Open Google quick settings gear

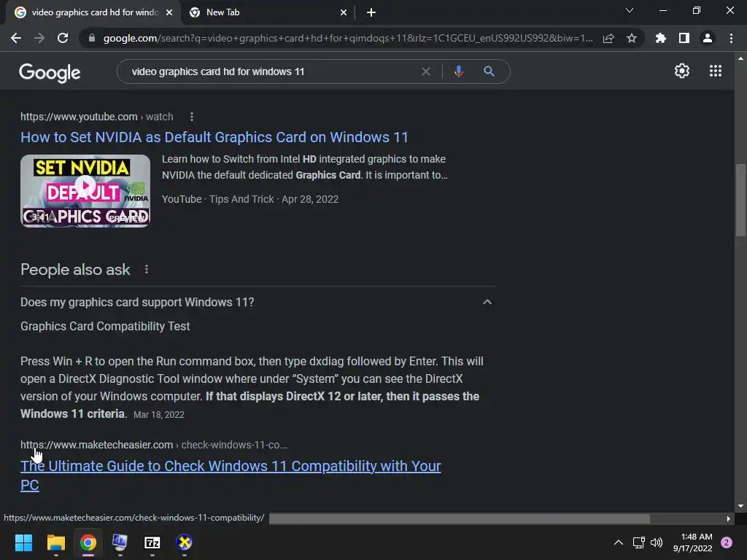coord(682,71)
